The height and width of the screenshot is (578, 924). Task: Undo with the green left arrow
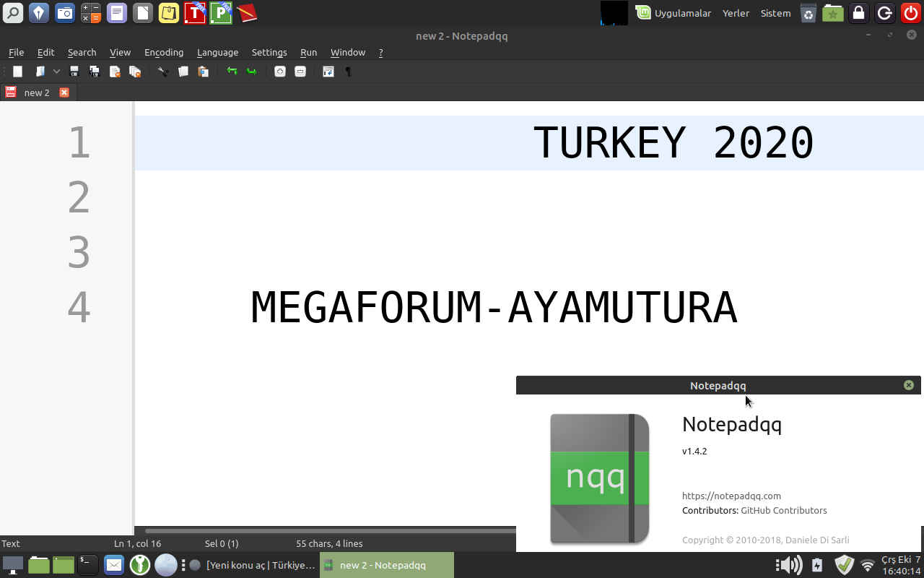232,72
